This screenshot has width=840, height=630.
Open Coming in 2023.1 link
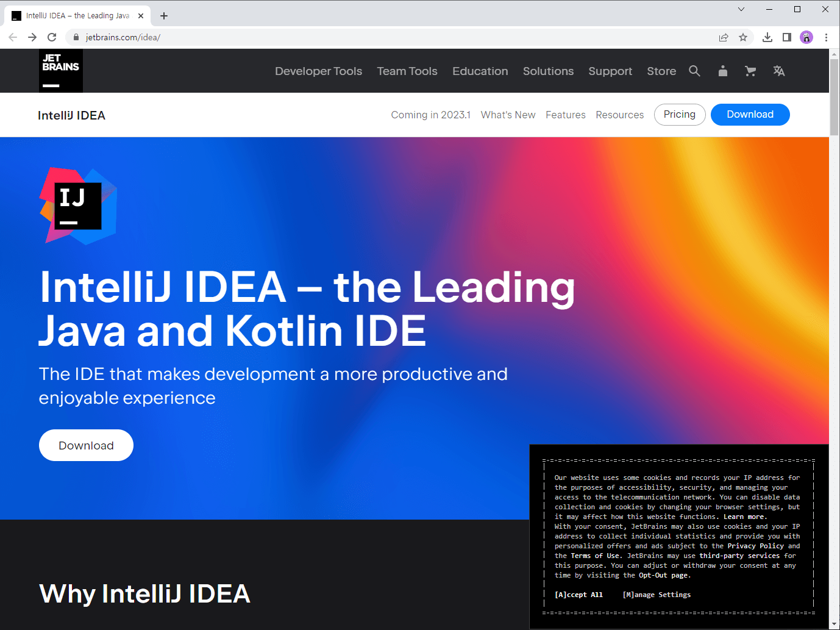coord(430,115)
